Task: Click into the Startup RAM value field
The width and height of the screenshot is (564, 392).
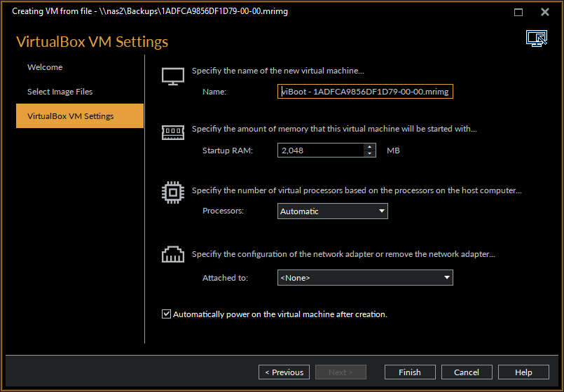Action: pos(320,150)
